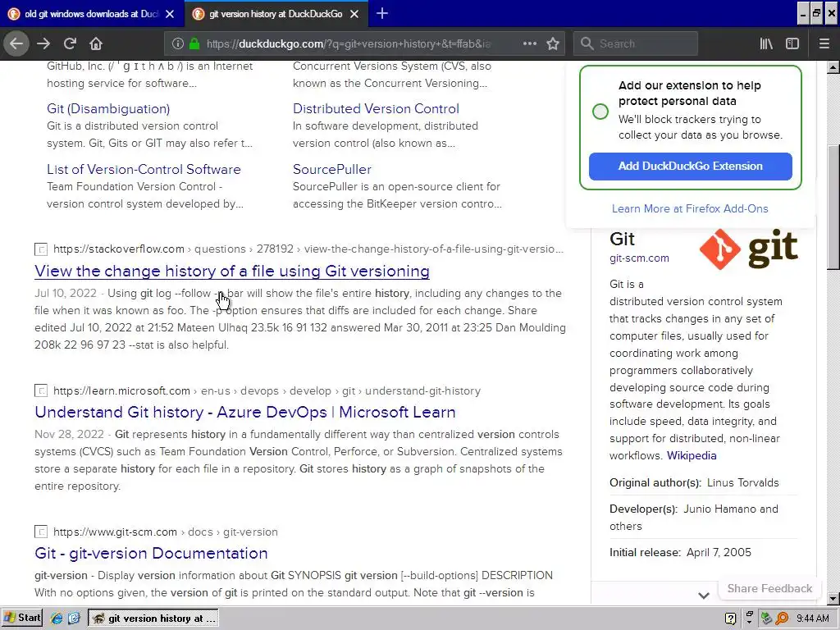Click the page scrollbar thumb
The width and height of the screenshot is (840, 630).
[833, 208]
